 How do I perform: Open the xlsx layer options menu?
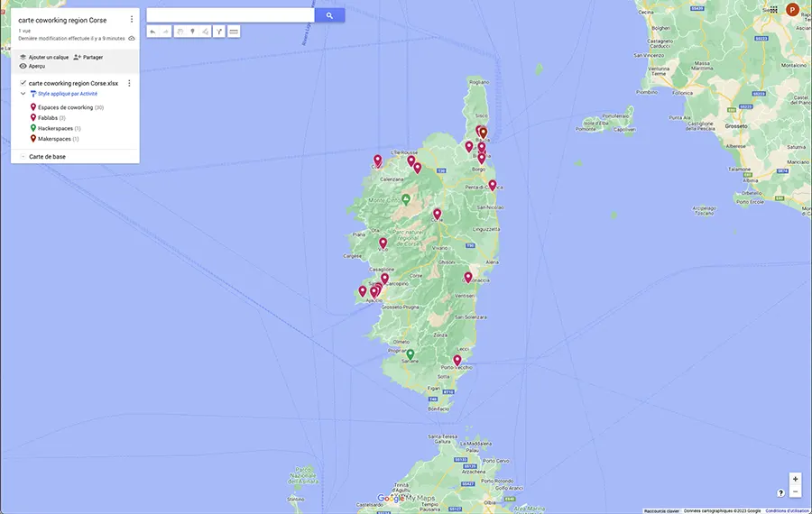coord(129,83)
